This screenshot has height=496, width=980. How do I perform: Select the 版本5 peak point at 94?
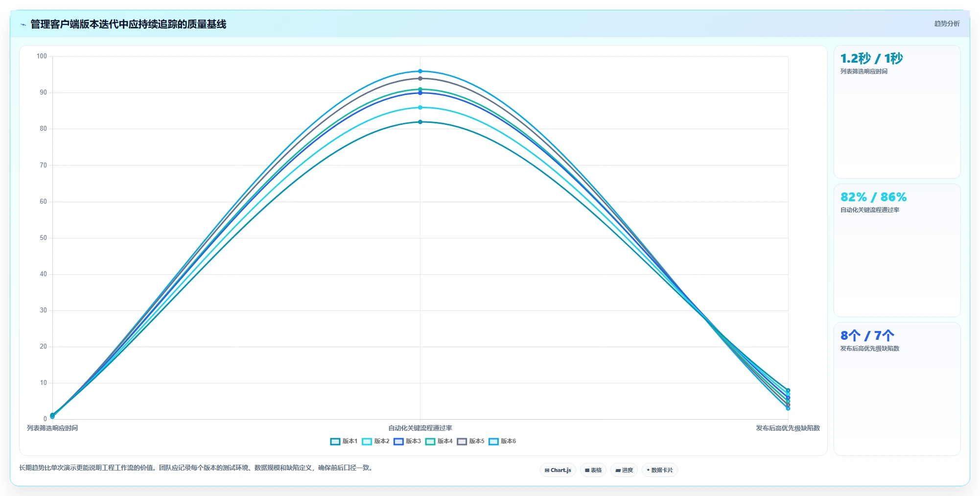tap(420, 78)
